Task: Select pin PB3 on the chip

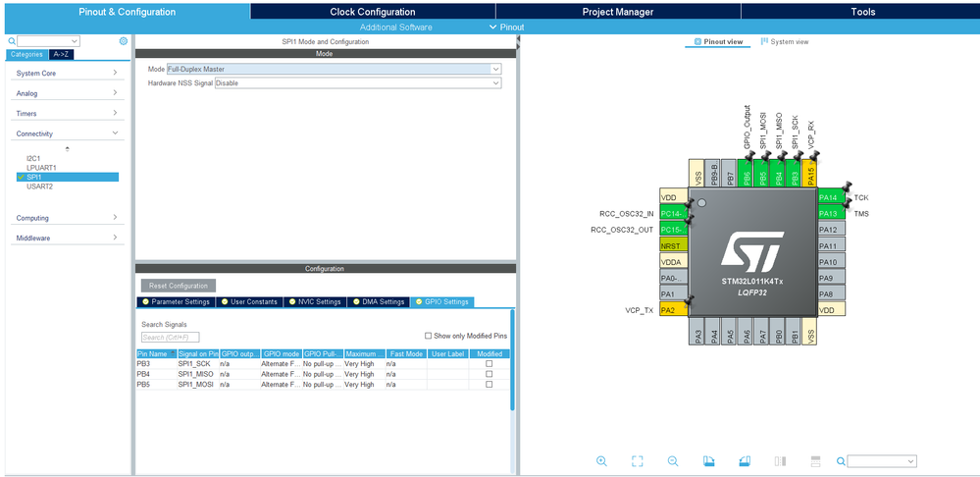Action: 795,172
